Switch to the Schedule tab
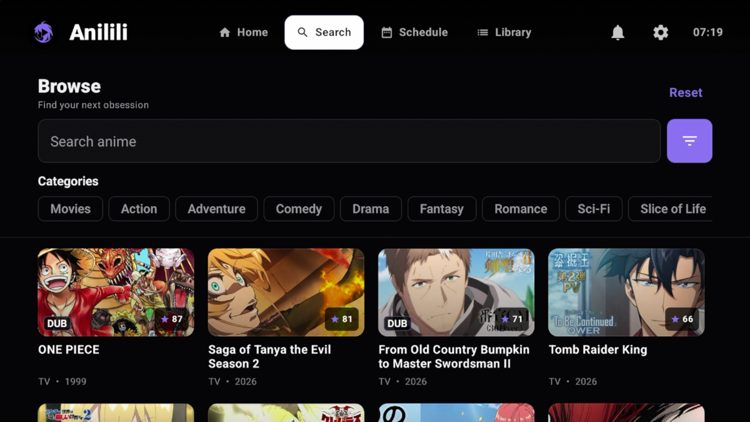The image size is (750, 422). click(x=414, y=32)
